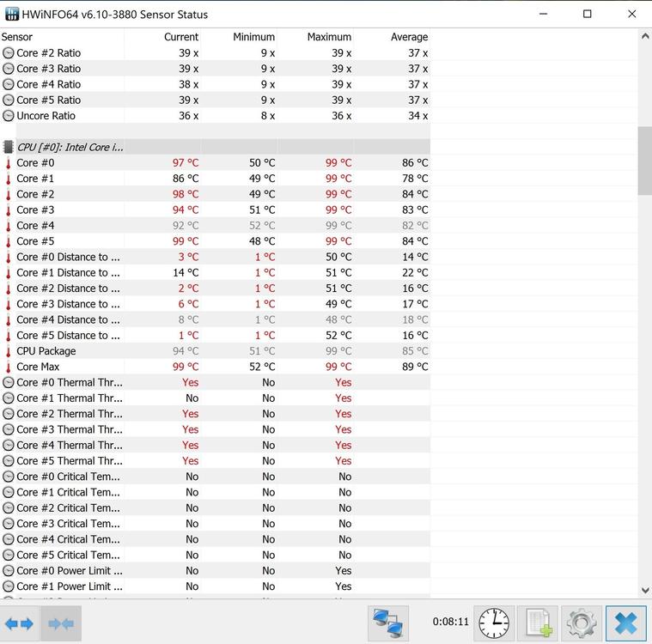Image resolution: width=652 pixels, height=644 pixels.
Task: Open sensor settings via the gear icon
Action: [582, 623]
